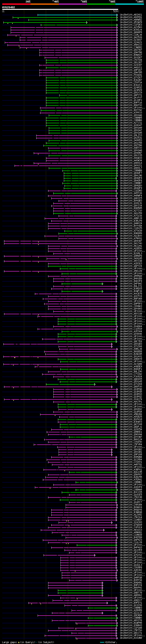
Task: Select the UniRef100_Q9FUU7 hit
Action: pos(131,70)
